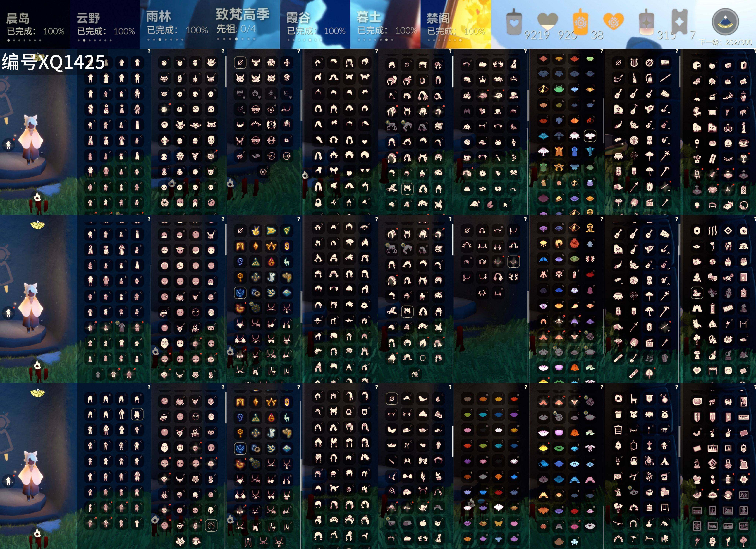Open help question mark above harp panel
The height and width of the screenshot is (549, 756).
(677, 51)
